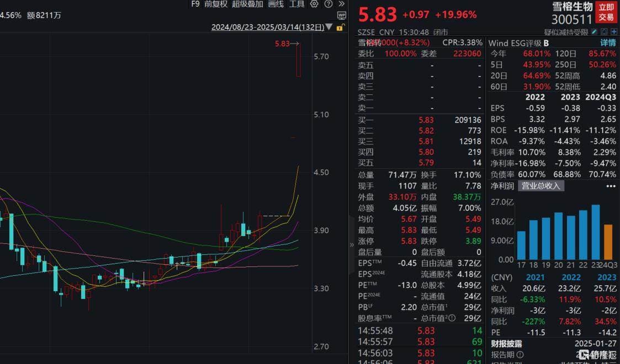Image resolution: width=620 pixels, height=364 pixels.
Task: Click the 财报披露 2025-01-27 date
Action: [x=596, y=344]
